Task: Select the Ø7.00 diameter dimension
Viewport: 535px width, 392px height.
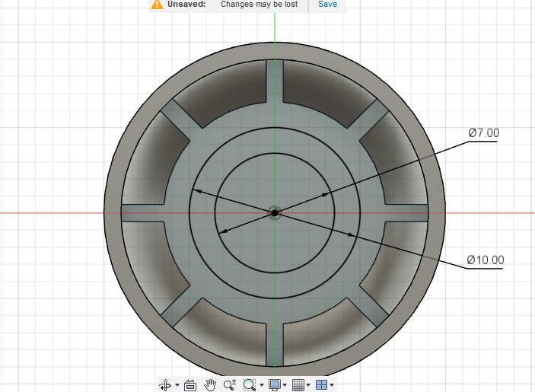Action: [x=483, y=132]
